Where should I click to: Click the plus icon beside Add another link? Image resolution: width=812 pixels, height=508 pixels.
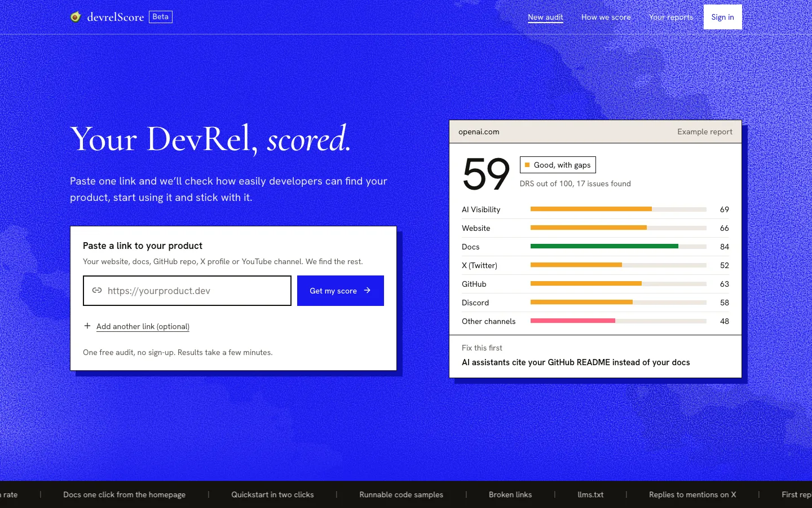coord(87,326)
